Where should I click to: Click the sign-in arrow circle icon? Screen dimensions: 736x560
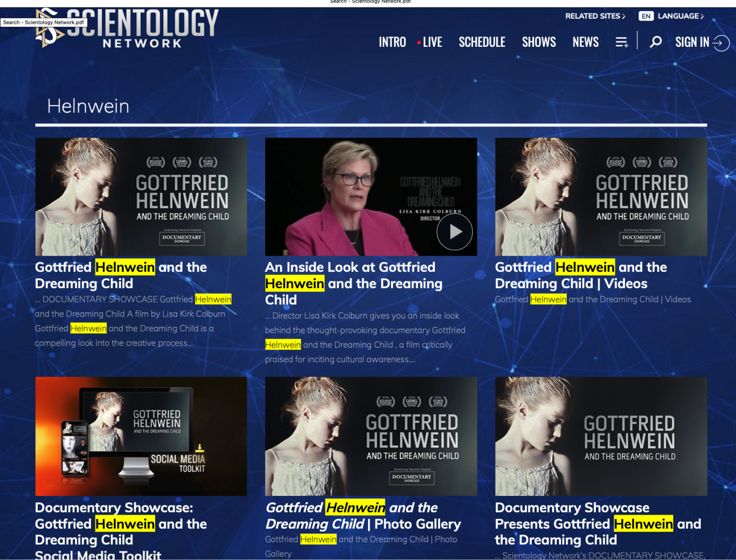[721, 43]
